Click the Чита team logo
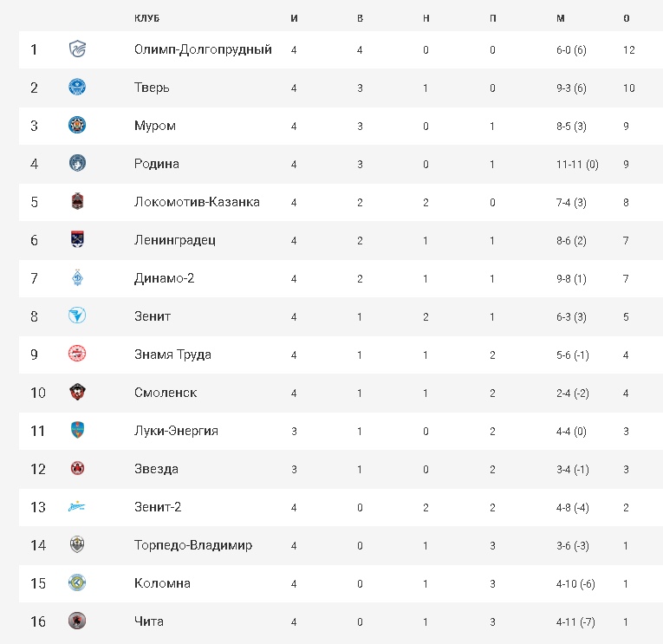This screenshot has height=644, width=663. pos(77,621)
